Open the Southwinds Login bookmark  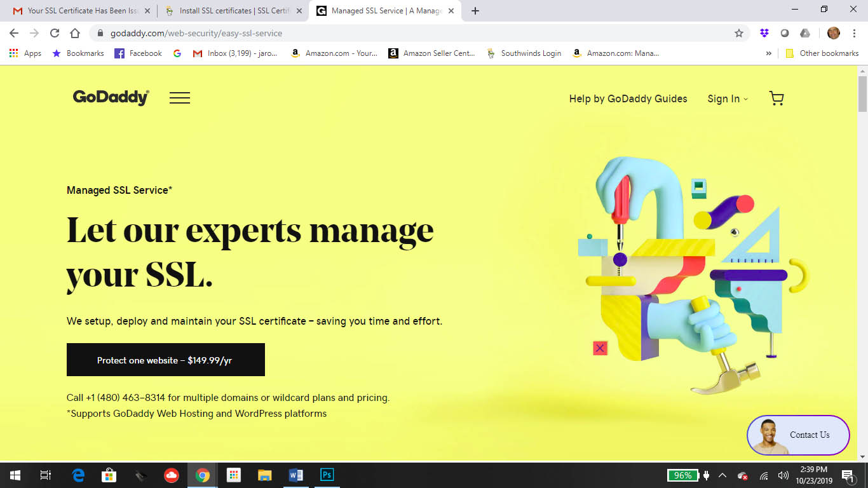524,53
